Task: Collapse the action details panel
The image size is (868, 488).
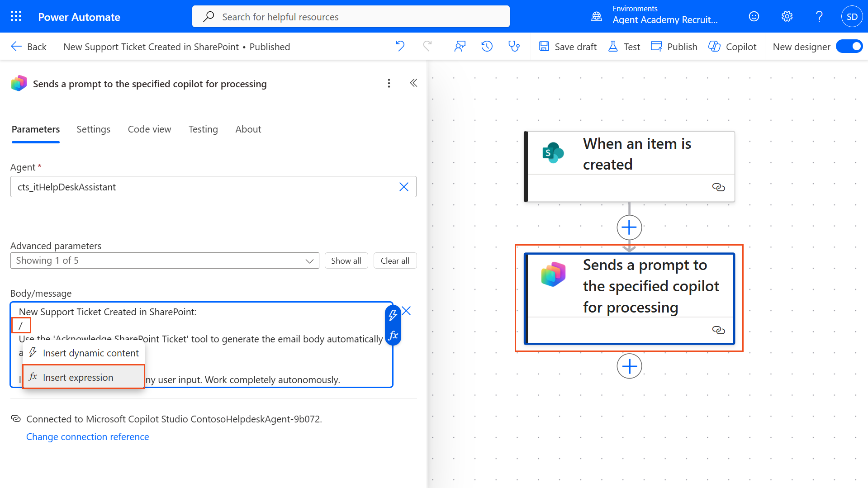Action: coord(413,83)
